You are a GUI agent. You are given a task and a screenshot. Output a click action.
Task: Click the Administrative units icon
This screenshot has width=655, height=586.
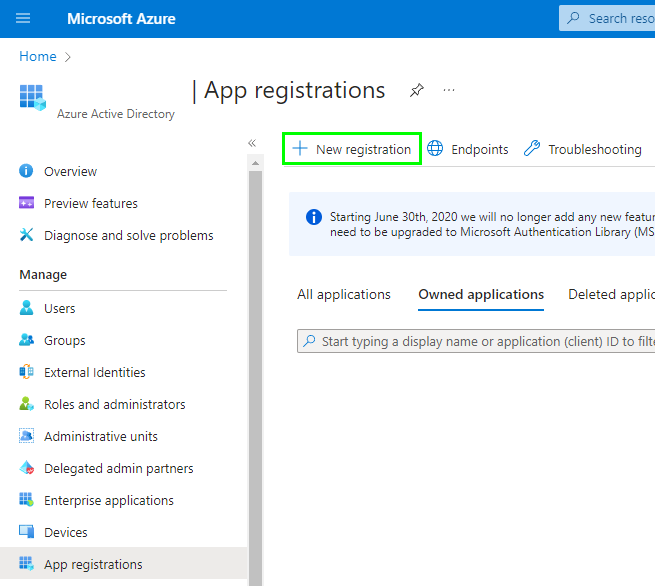tap(26, 436)
